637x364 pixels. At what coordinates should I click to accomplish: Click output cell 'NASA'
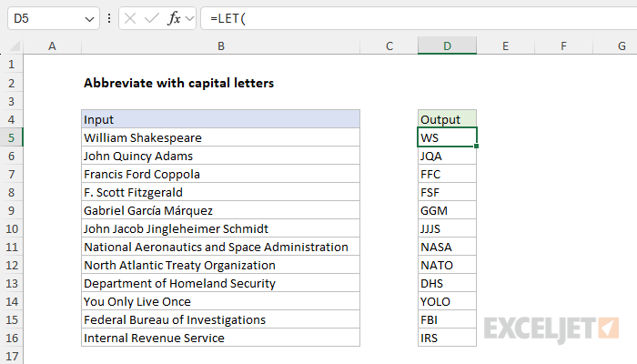pyautogui.click(x=447, y=247)
